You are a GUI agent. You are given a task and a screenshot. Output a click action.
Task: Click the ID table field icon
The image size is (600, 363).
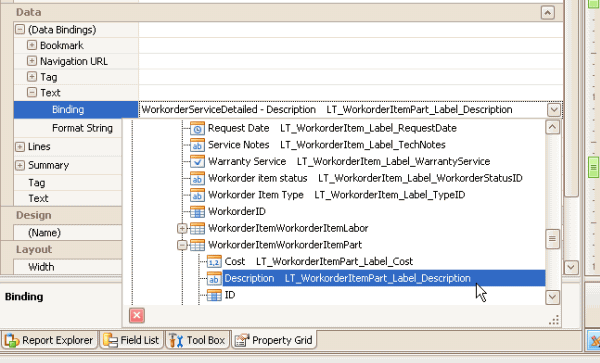[214, 295]
